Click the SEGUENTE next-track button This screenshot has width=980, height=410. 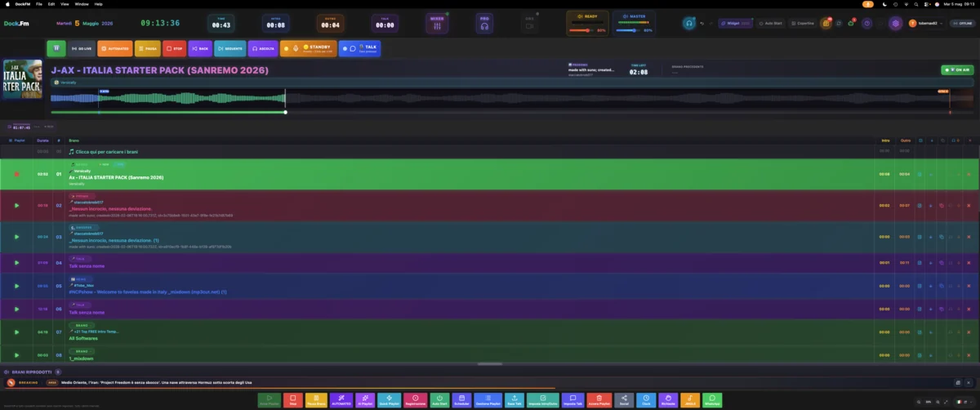229,49
